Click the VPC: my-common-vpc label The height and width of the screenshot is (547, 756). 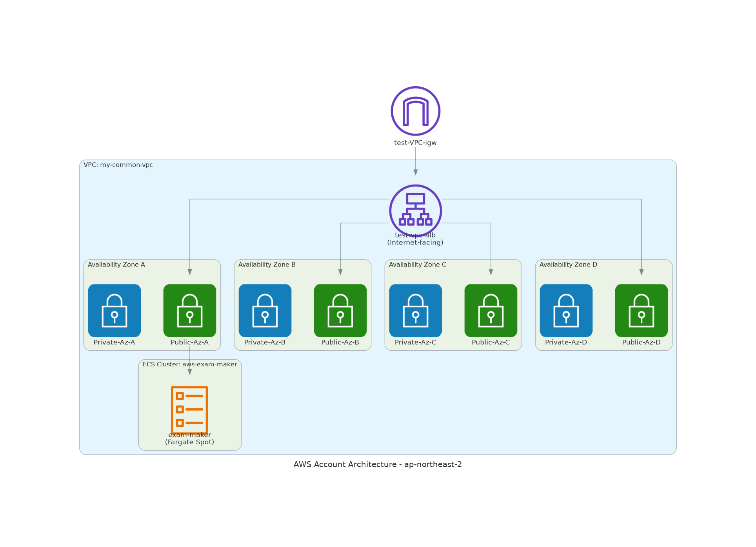[x=118, y=165]
